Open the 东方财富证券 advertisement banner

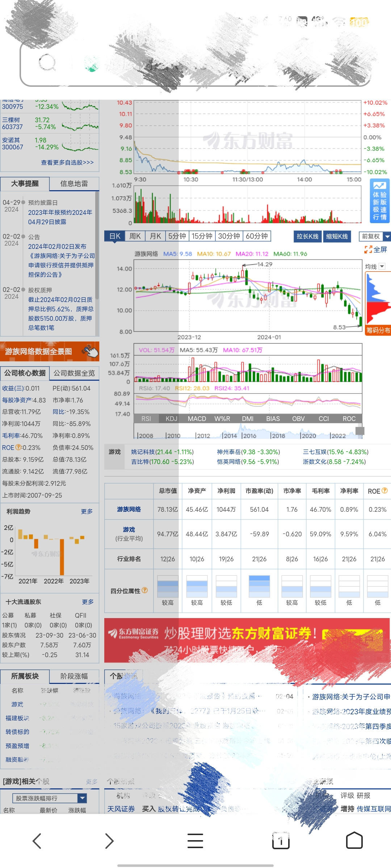pyautogui.click(x=248, y=640)
